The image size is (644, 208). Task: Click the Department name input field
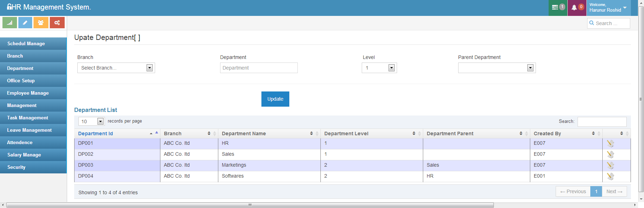tap(259, 68)
